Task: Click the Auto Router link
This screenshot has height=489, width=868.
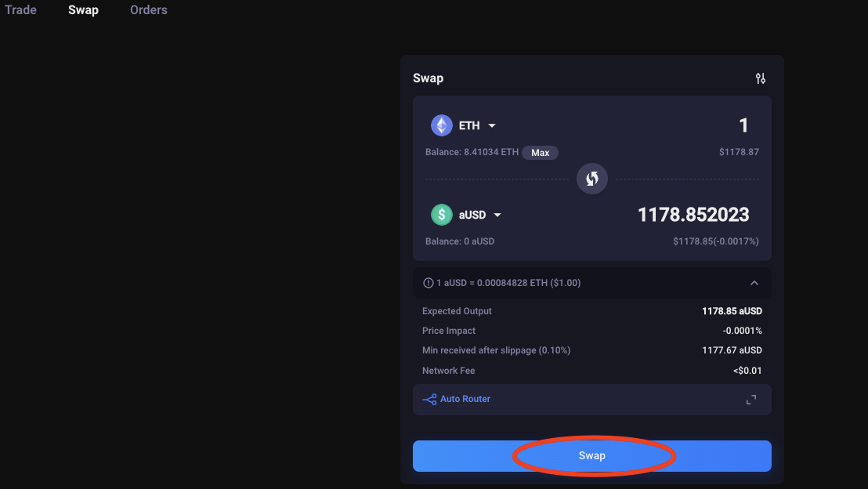Action: pos(465,400)
